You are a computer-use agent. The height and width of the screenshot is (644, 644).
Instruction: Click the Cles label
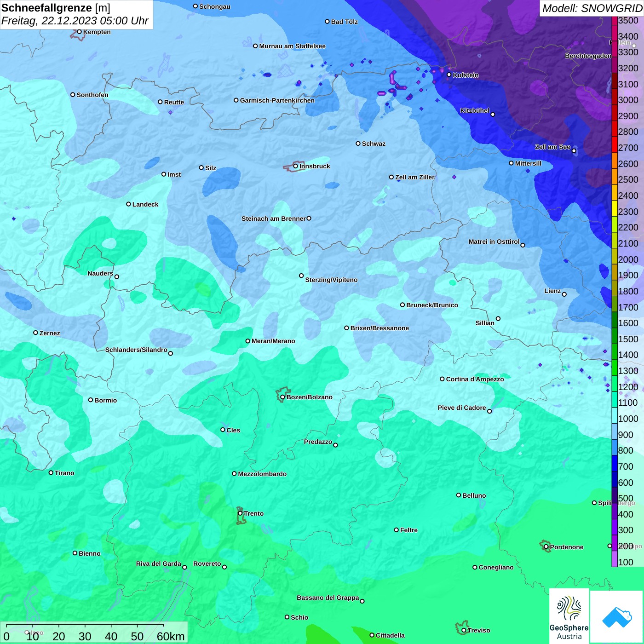(233, 430)
